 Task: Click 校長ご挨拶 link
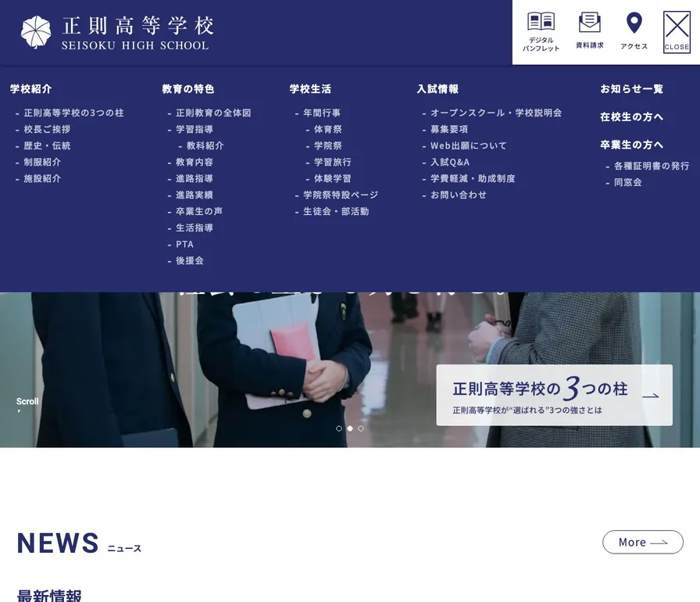(x=47, y=130)
